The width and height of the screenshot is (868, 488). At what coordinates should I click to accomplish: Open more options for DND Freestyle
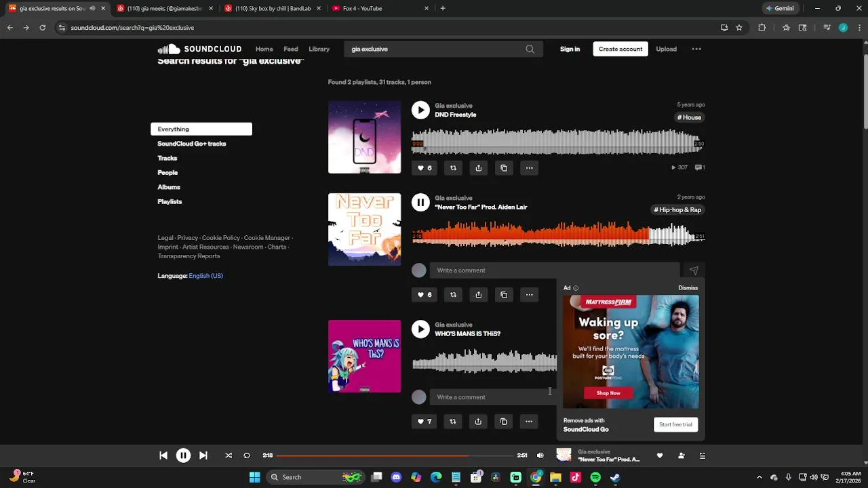[x=529, y=168]
